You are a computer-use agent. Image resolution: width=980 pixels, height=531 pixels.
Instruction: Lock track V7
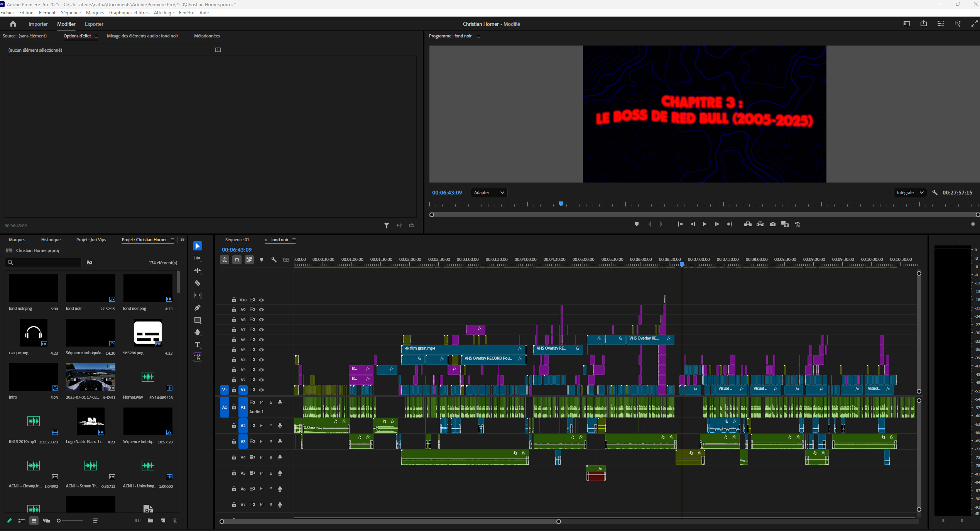tap(234, 330)
